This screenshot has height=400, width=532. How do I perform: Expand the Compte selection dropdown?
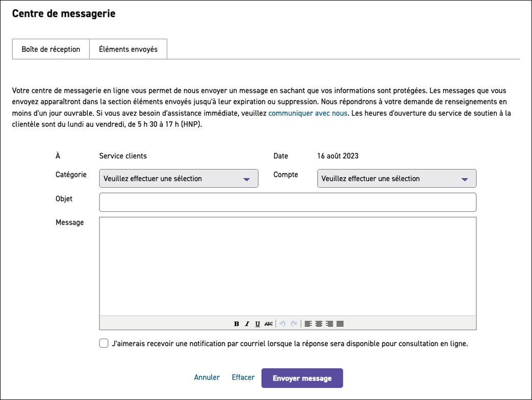tap(396, 179)
